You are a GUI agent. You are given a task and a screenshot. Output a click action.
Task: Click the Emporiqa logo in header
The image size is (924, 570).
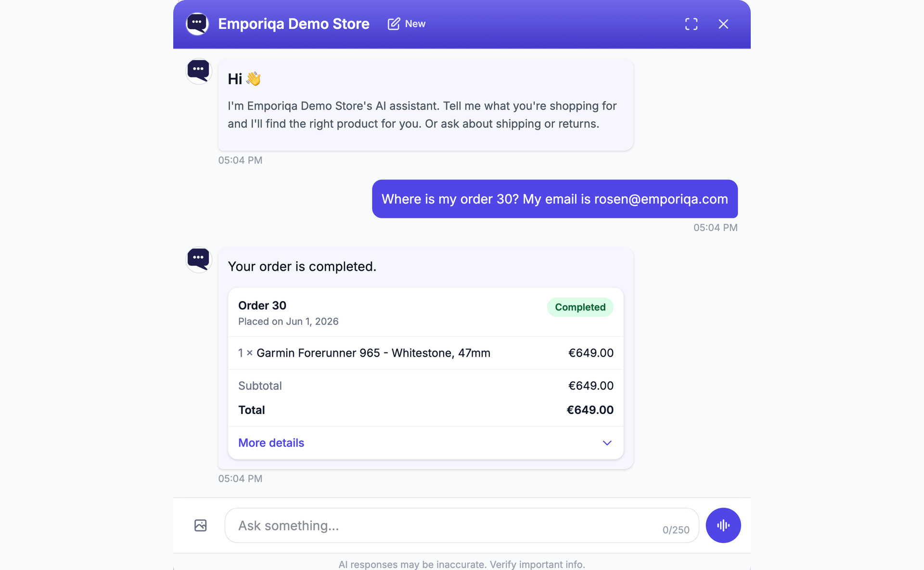tap(197, 24)
